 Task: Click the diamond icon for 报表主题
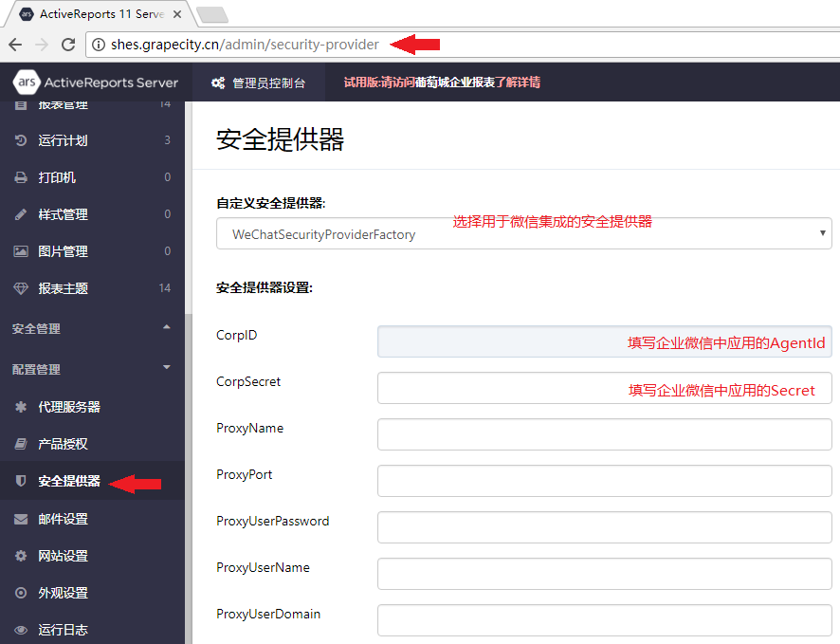pos(21,288)
